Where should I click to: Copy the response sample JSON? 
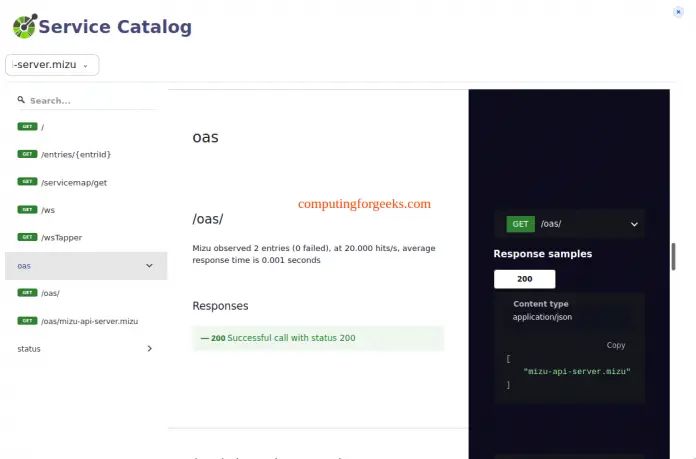[616, 345]
